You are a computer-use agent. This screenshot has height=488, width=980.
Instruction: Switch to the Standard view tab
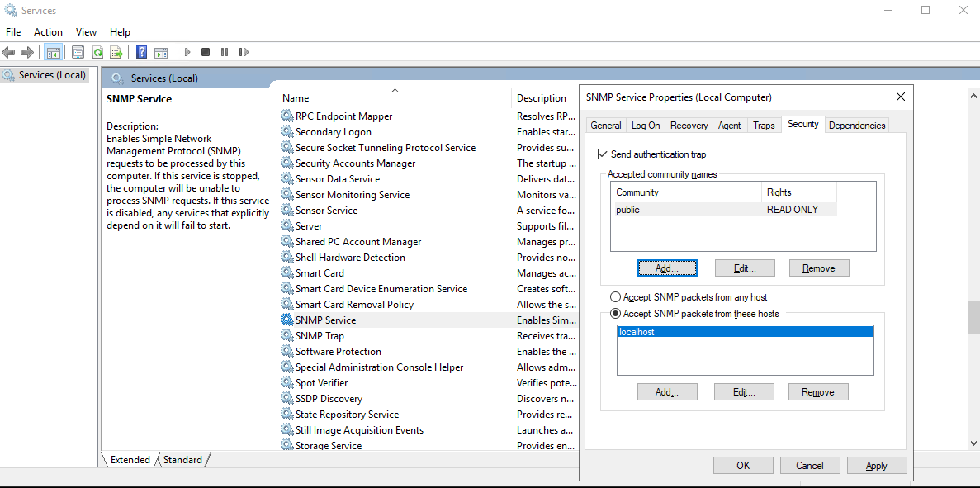(x=182, y=460)
